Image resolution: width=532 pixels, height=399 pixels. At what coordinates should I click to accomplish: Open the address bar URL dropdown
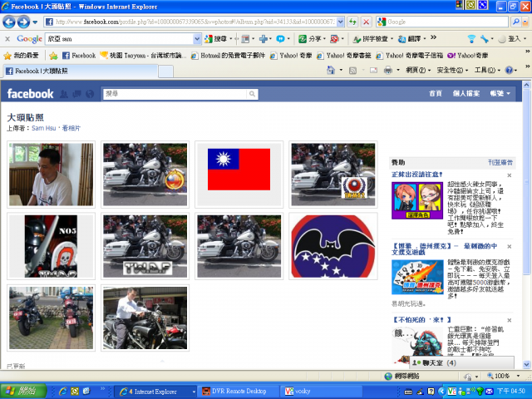click(341, 22)
